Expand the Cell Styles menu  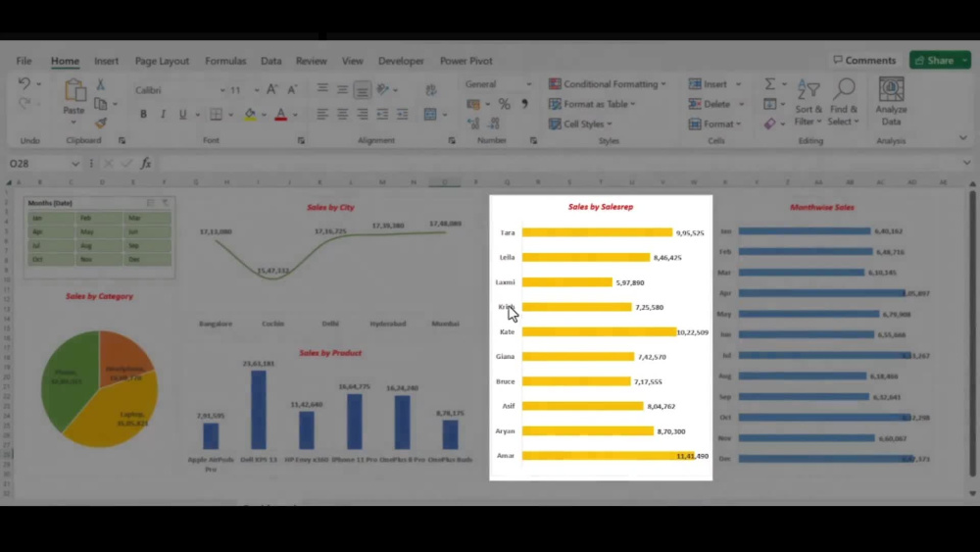click(x=580, y=124)
